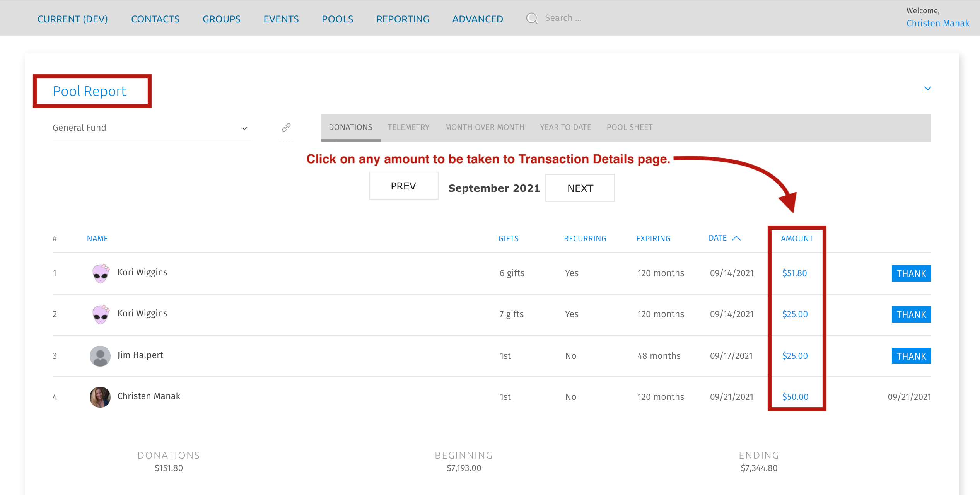Screen dimensions: 980x495
Task: Open the Reporting menu
Action: click(403, 19)
